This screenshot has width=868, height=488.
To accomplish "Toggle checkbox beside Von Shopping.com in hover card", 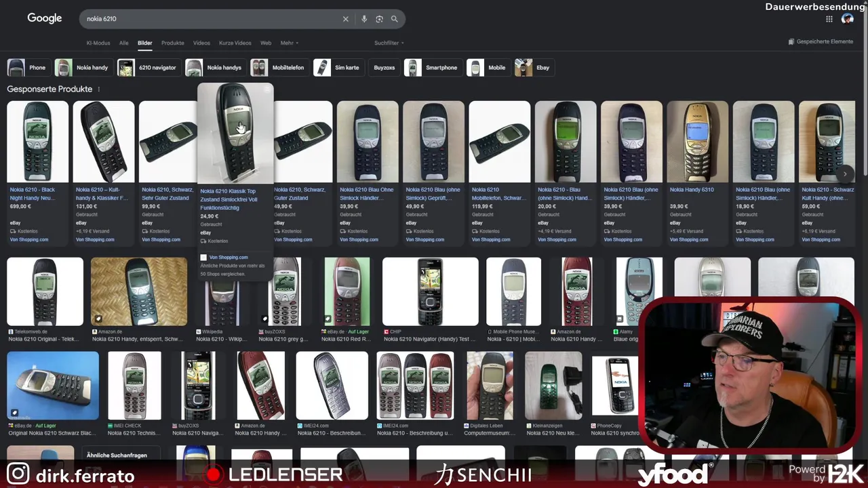I will coord(203,258).
